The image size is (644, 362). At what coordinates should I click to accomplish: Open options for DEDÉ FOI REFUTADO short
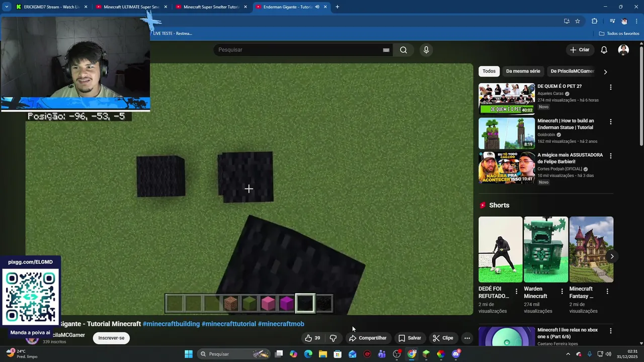[516, 291]
